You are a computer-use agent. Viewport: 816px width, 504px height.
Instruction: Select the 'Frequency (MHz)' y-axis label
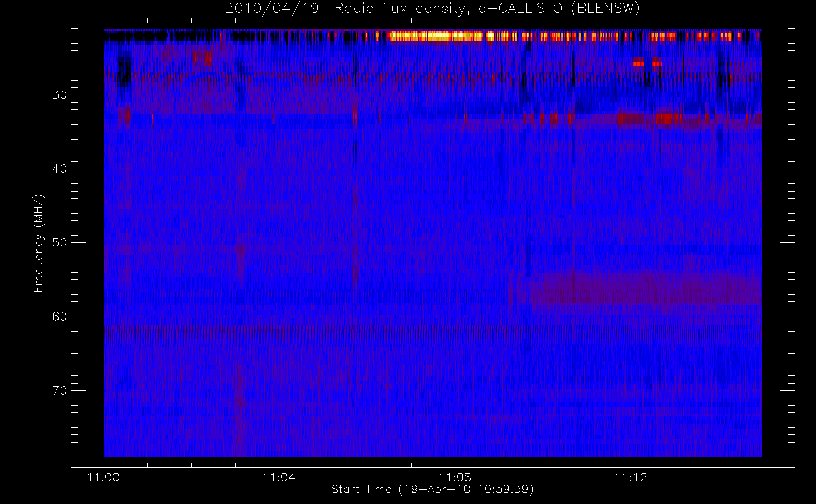point(39,243)
